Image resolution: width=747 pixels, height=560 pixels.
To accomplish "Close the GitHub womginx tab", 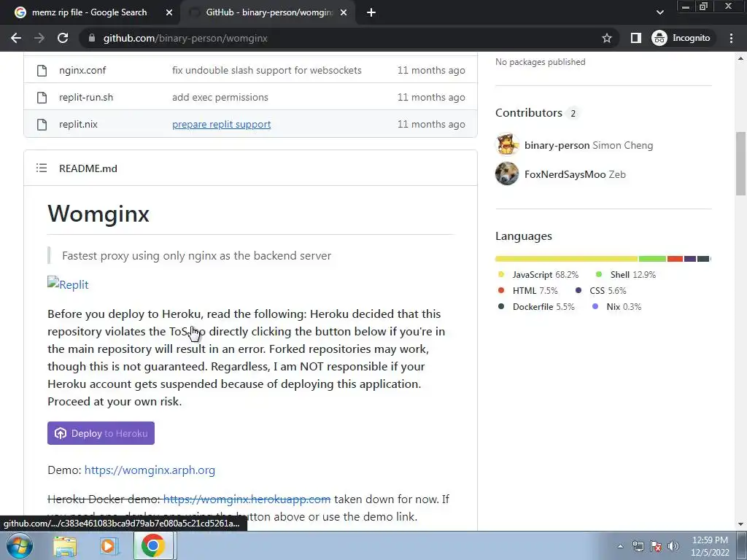I will tap(344, 13).
